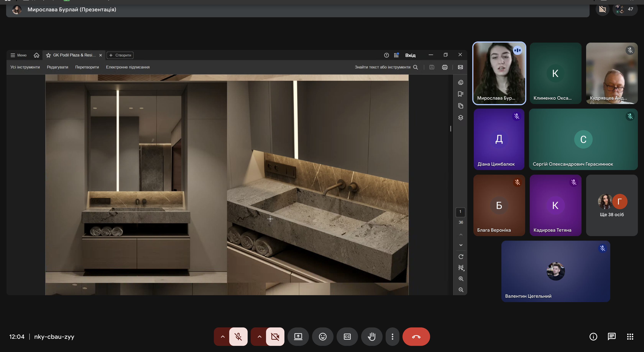Click the Створити button
Viewport: 644px width, 352px height.
click(x=120, y=55)
